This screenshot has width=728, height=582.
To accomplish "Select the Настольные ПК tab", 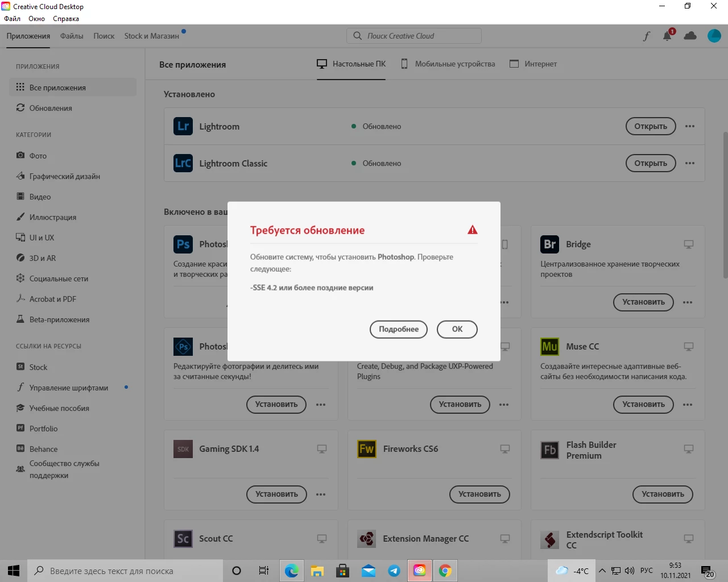I will tap(351, 64).
